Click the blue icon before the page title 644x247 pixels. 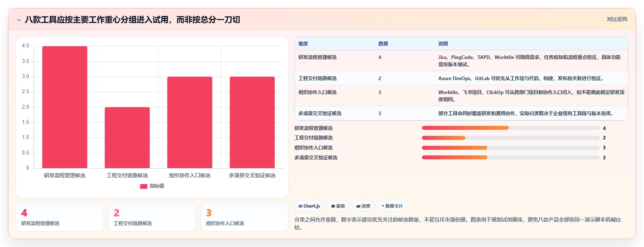[19, 20]
